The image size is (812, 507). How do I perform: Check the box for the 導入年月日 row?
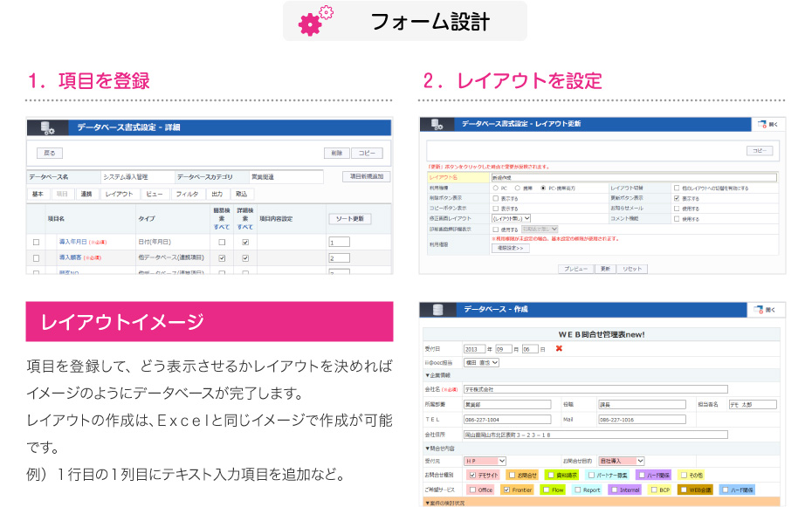pyautogui.click(x=36, y=242)
